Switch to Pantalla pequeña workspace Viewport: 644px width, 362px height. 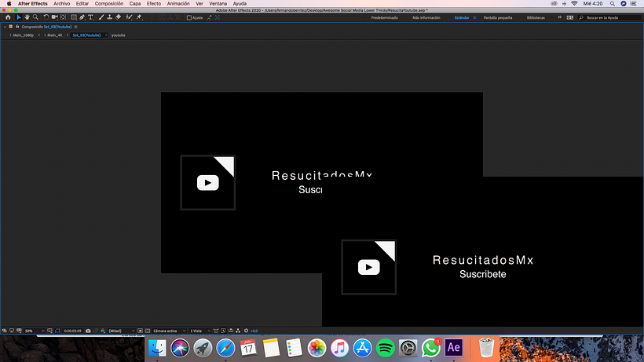498,17
